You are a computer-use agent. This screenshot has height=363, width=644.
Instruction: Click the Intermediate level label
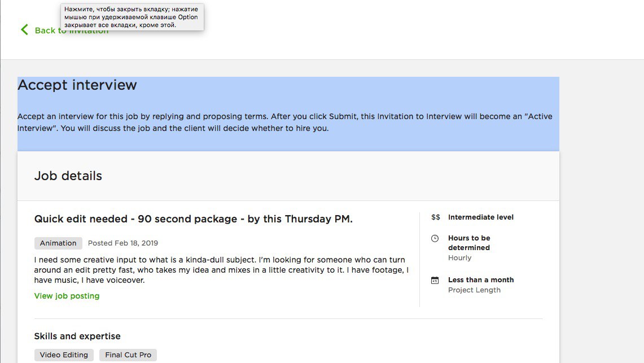(x=480, y=217)
